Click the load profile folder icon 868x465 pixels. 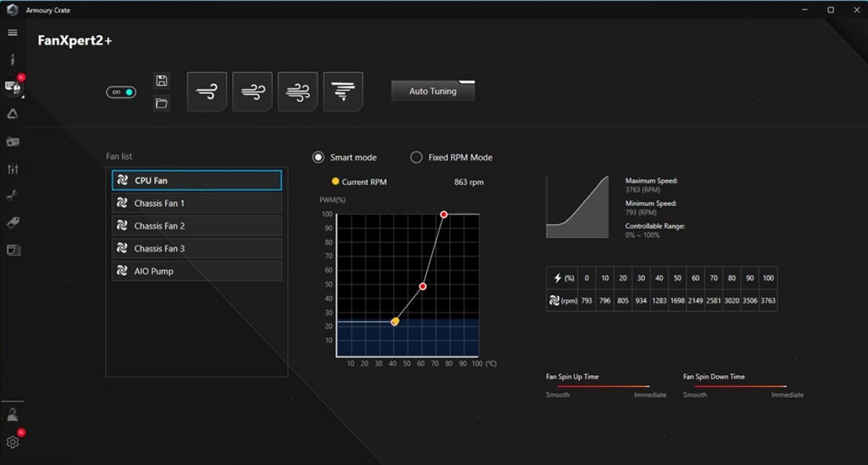tap(162, 103)
